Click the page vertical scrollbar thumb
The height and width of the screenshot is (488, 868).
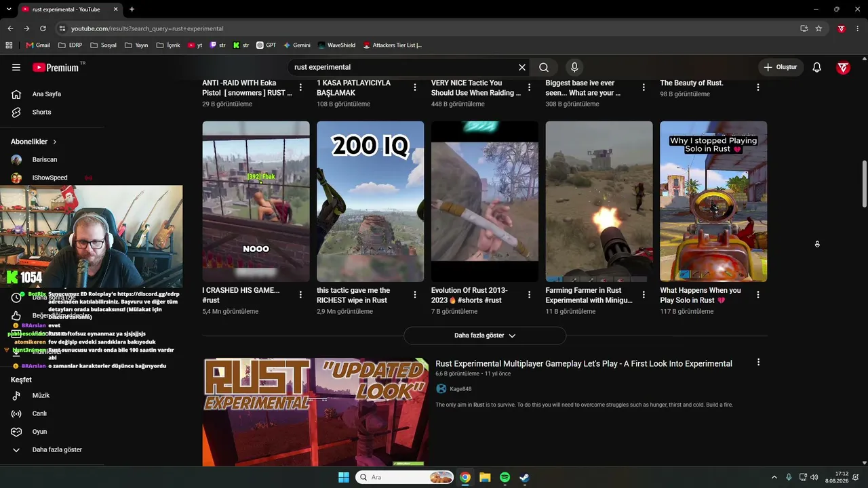click(864, 184)
